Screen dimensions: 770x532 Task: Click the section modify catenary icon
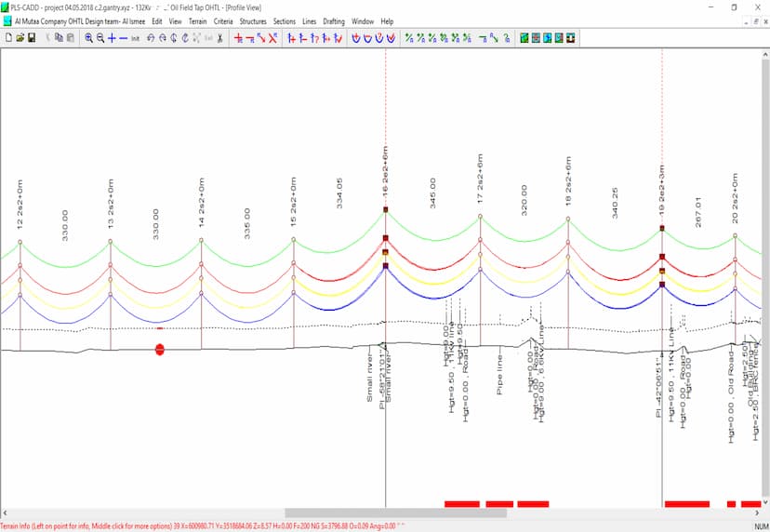[x=368, y=38]
